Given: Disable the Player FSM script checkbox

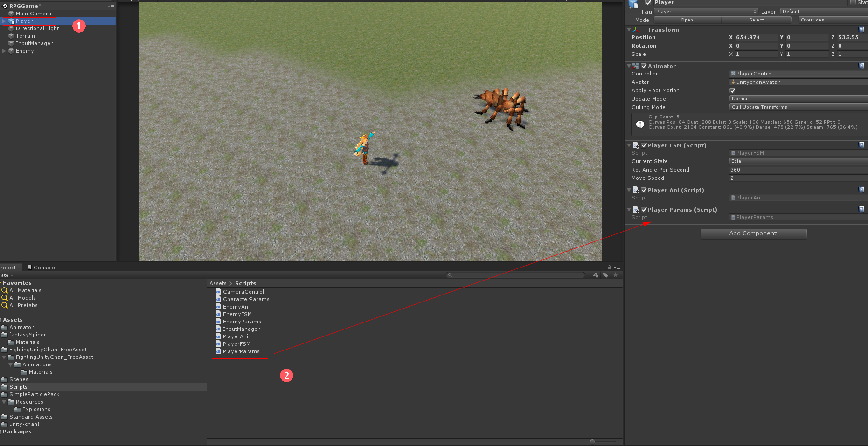Looking at the screenshot, I should 644,145.
